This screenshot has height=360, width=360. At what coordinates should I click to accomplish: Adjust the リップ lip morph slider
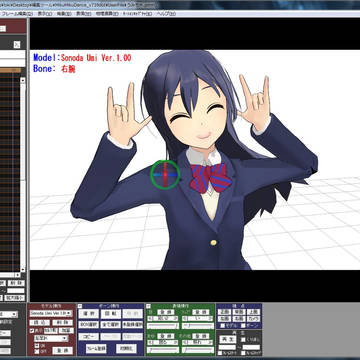point(198,326)
